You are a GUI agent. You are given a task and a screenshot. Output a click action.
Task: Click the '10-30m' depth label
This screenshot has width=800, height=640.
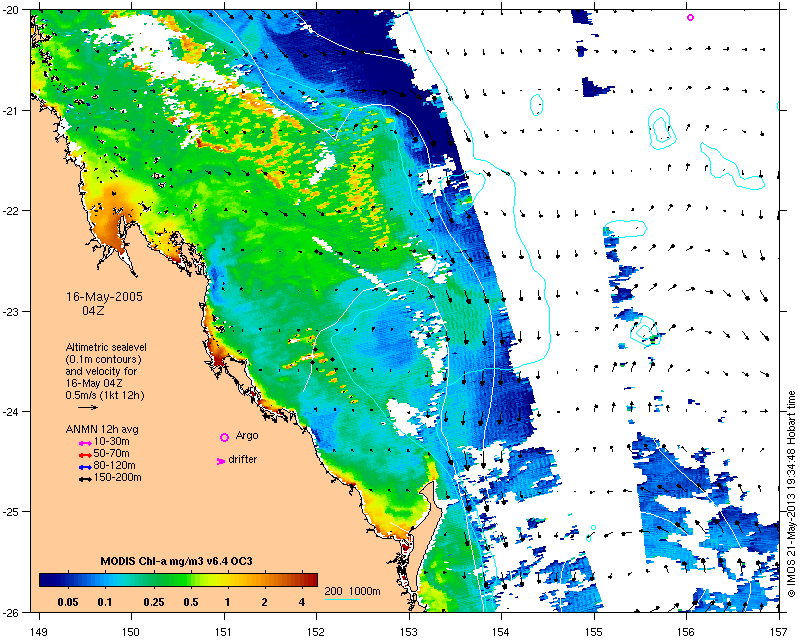tap(111, 441)
